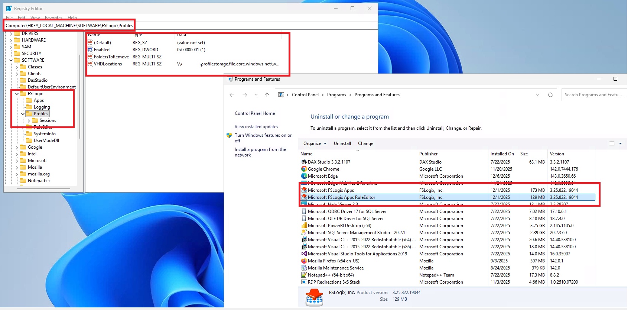Expand the Sessions registry key
Screen dimensions: 644x310
point(29,120)
